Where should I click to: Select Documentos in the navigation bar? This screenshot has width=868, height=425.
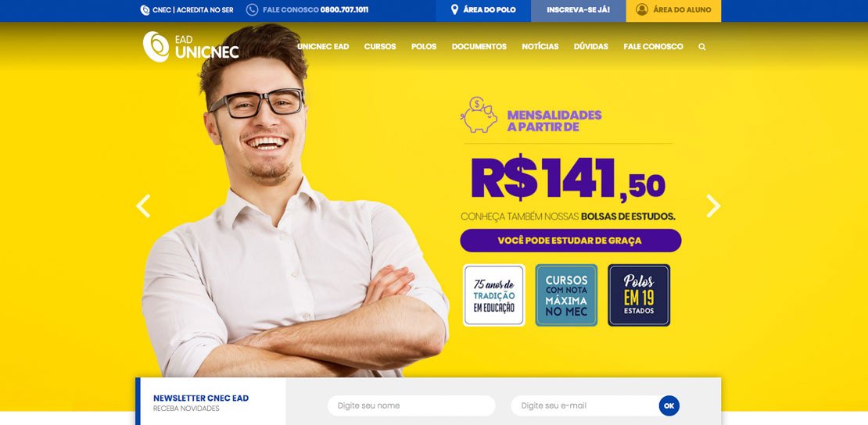coord(479,47)
